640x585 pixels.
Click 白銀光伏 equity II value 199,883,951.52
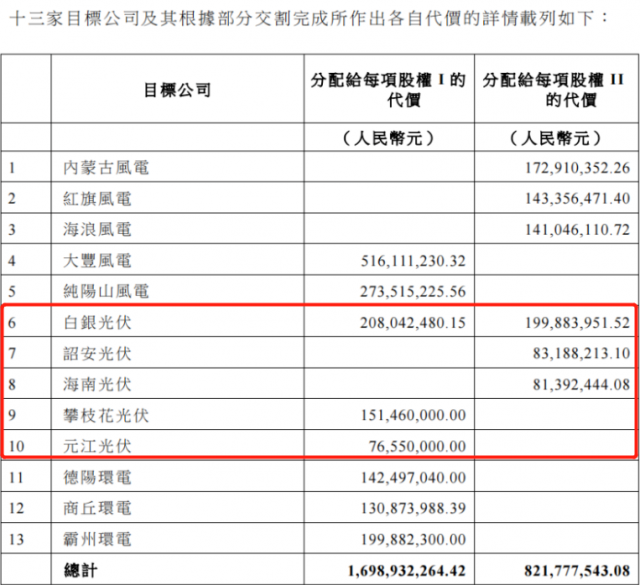568,322
